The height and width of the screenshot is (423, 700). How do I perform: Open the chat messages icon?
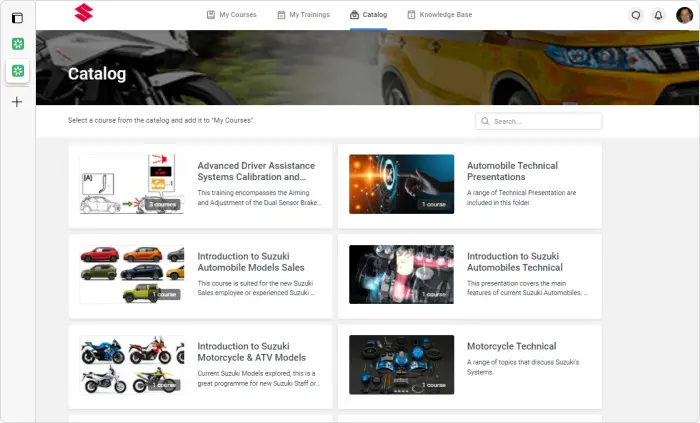tap(636, 15)
